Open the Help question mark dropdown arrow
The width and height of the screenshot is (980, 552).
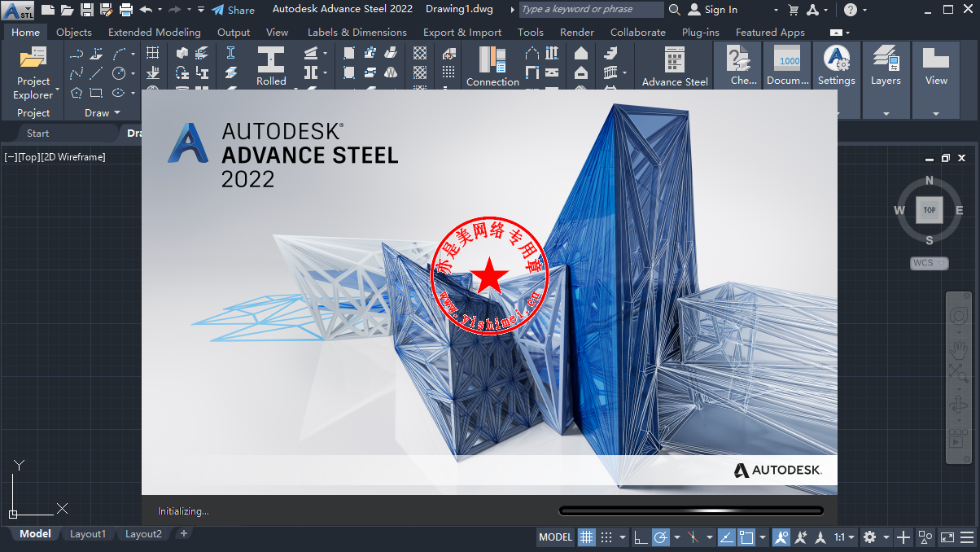click(x=866, y=10)
